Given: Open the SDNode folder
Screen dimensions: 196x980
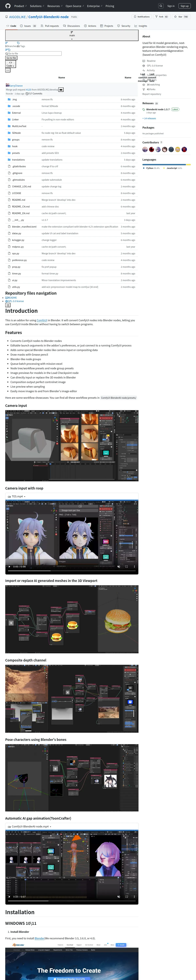Looking at the screenshot, I should [x=16, y=133].
